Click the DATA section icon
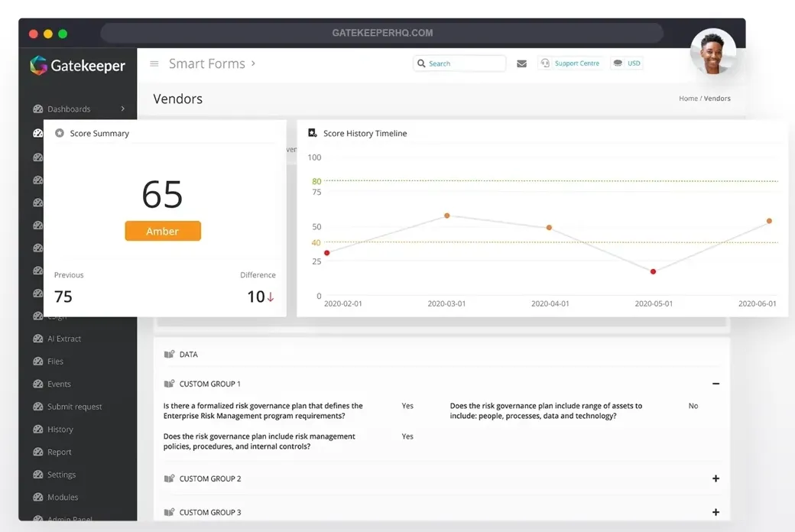Image resolution: width=795 pixels, height=532 pixels. [x=169, y=355]
